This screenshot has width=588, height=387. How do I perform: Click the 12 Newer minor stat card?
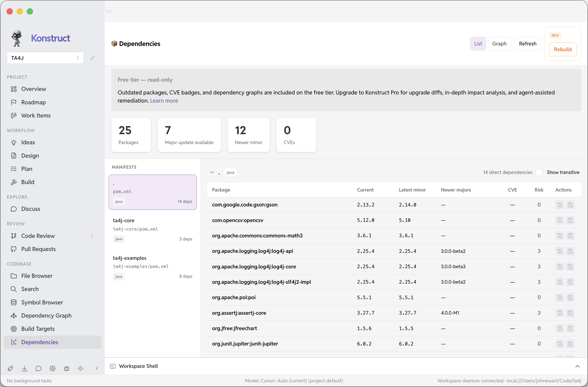coord(248,135)
